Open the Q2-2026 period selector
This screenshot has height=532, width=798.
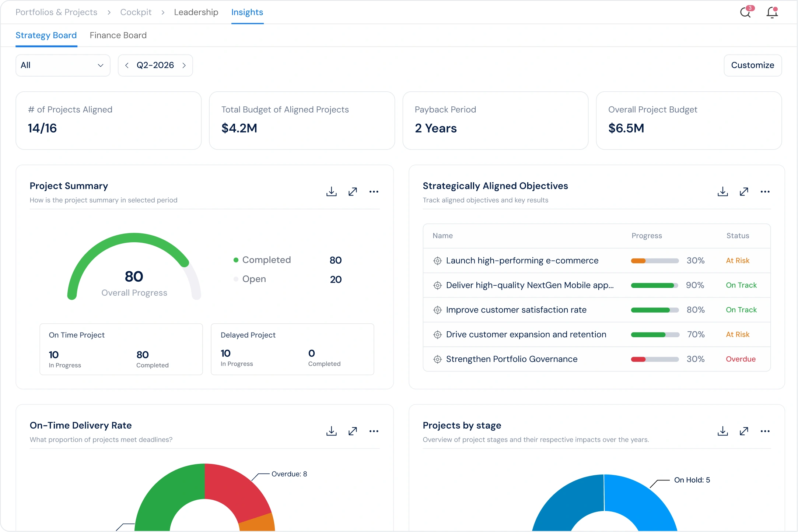click(x=155, y=65)
